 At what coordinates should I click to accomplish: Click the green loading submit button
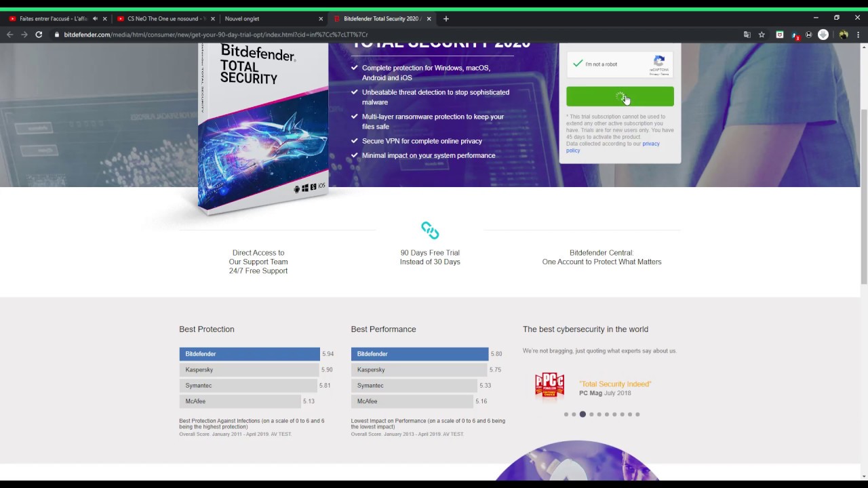(x=620, y=97)
